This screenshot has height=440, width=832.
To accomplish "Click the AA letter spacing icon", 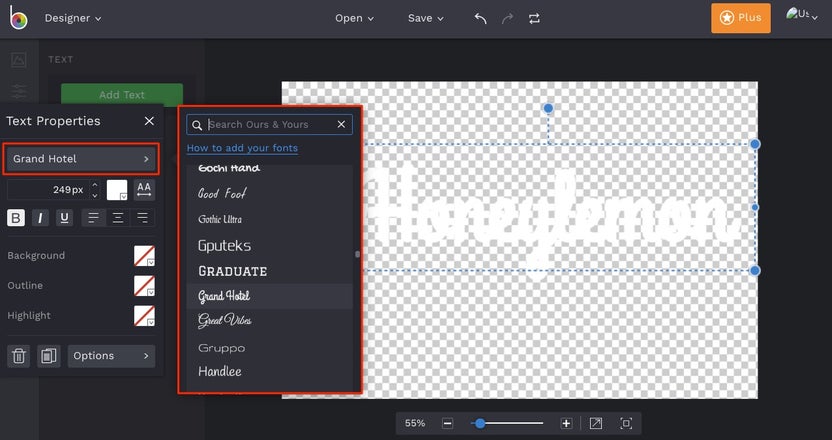I will tap(144, 189).
